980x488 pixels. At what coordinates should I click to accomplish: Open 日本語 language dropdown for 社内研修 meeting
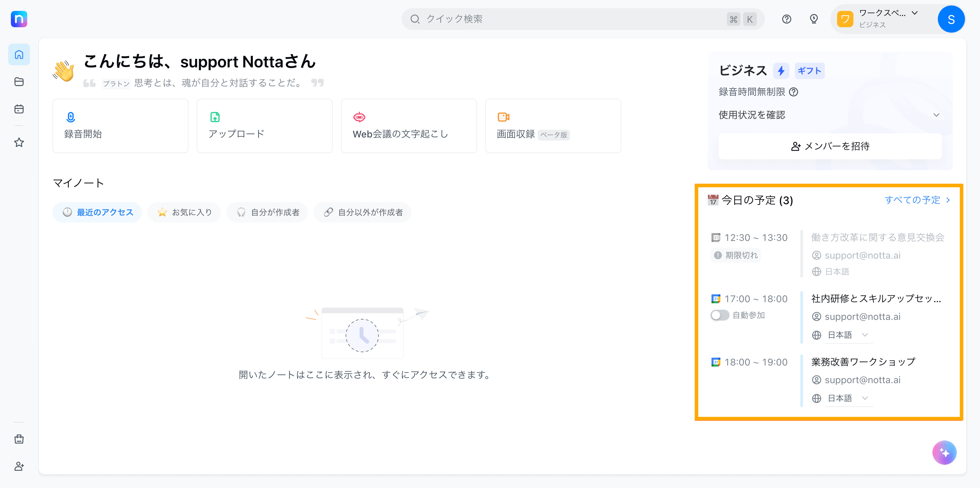(848, 335)
